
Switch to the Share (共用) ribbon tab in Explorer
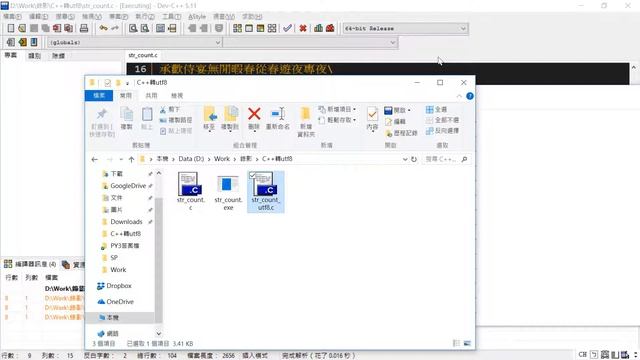point(151,96)
